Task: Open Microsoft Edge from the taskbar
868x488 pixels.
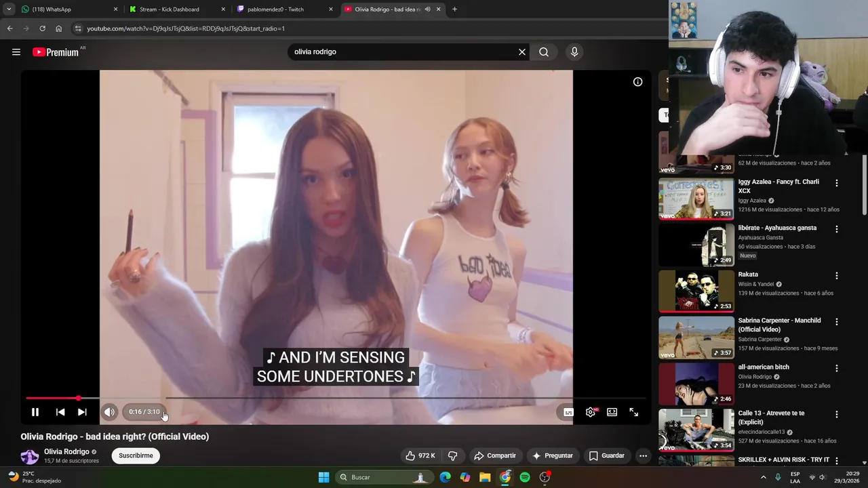Action: (445, 477)
